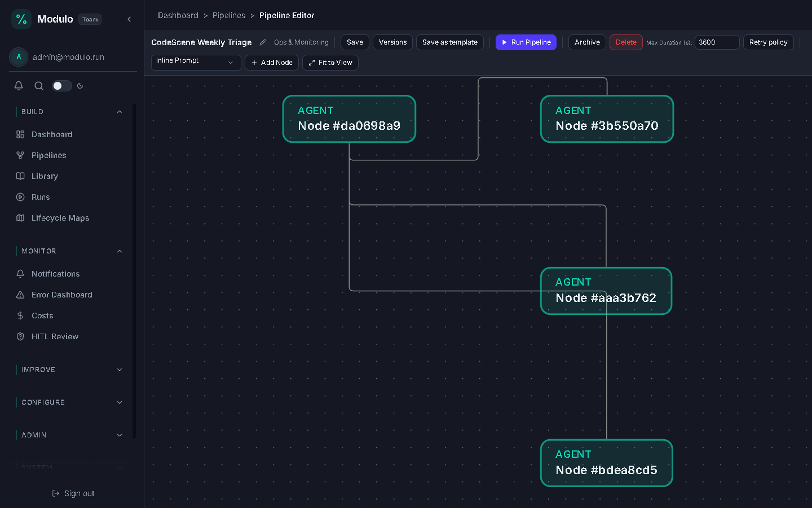This screenshot has width=812, height=508.
Task: Click the Notifications bell icon in the Monitor section
Action: [20, 274]
